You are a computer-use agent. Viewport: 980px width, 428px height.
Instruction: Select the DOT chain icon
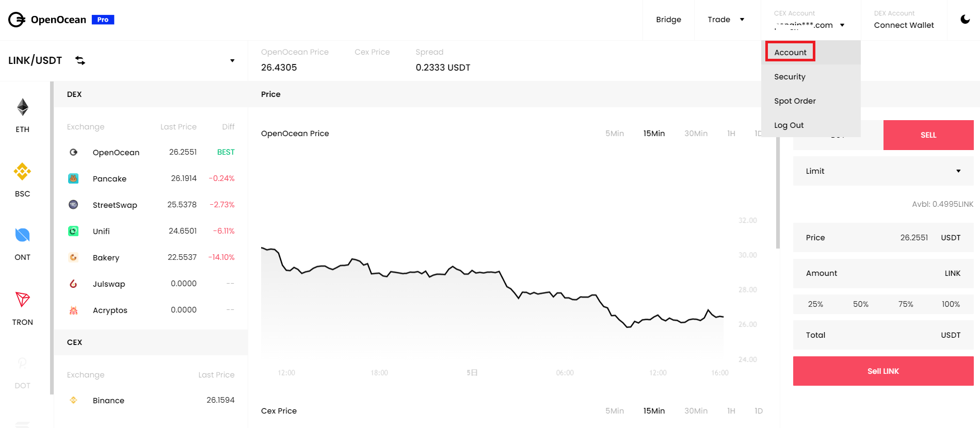[22, 364]
